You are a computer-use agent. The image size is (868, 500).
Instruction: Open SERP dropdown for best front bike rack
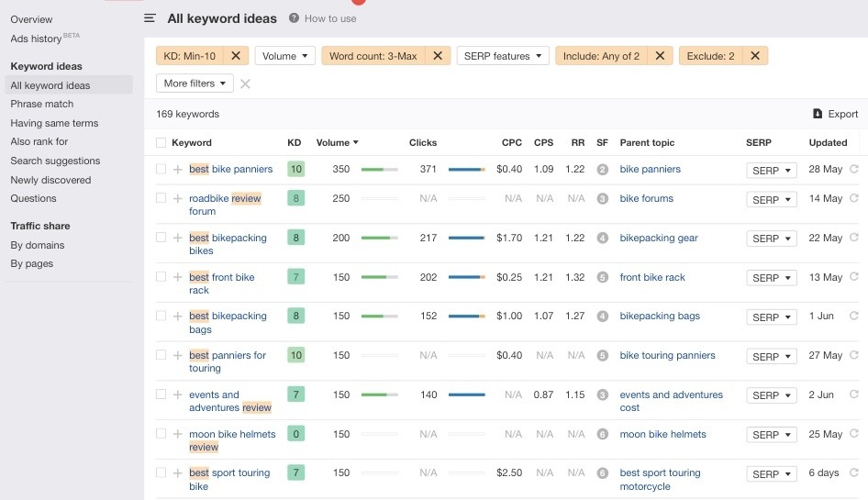pos(771,278)
